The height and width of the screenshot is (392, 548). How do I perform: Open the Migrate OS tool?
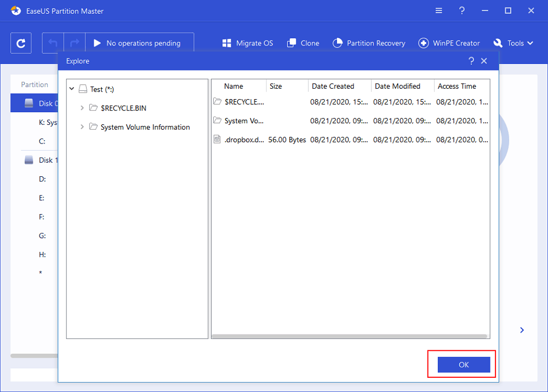point(248,43)
